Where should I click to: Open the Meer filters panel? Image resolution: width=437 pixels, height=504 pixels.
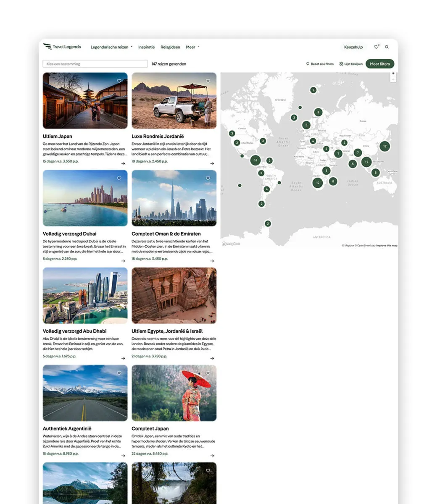pos(380,64)
